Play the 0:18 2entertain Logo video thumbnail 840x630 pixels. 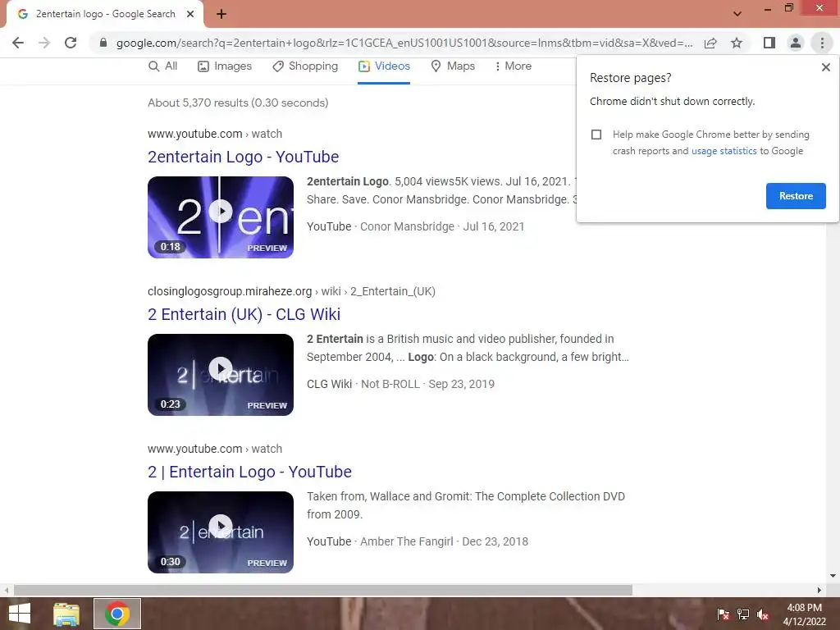tap(221, 217)
